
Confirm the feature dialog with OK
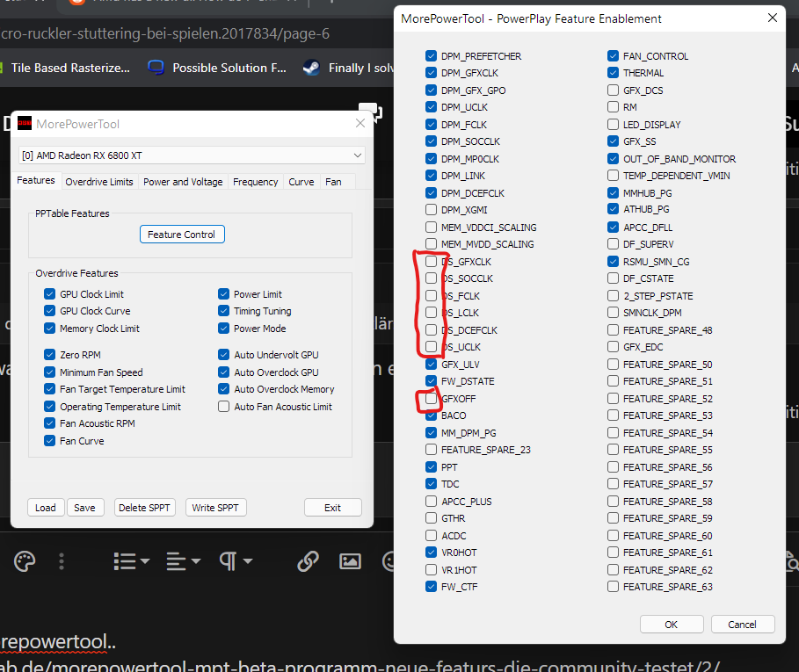[x=671, y=625]
